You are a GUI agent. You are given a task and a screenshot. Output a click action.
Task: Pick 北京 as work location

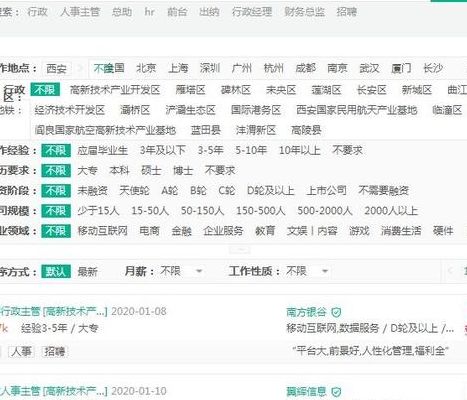(x=146, y=68)
